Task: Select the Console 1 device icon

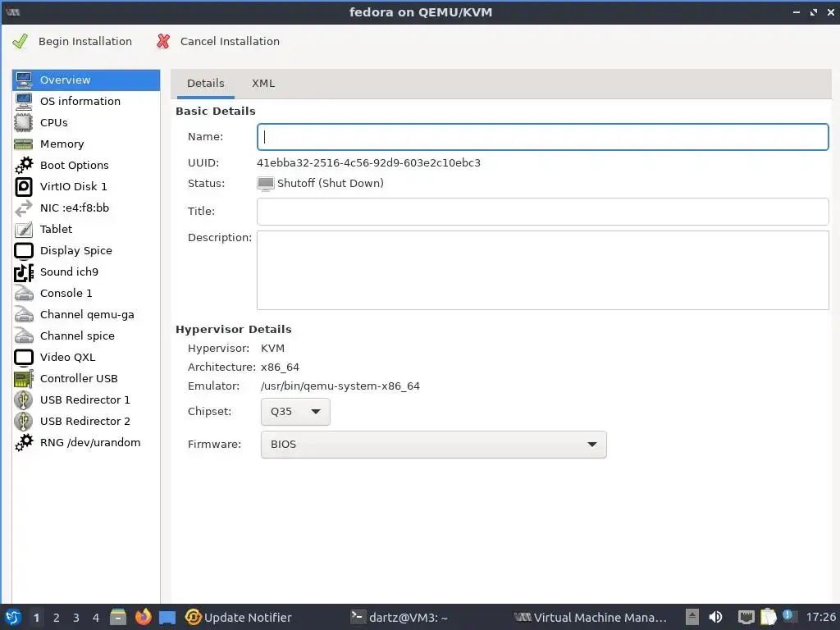Action: point(24,293)
